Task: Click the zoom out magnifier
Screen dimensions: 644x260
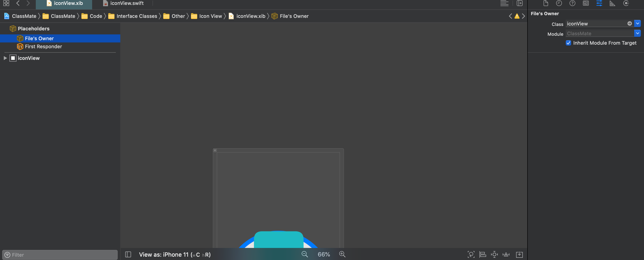Action: coord(305,254)
